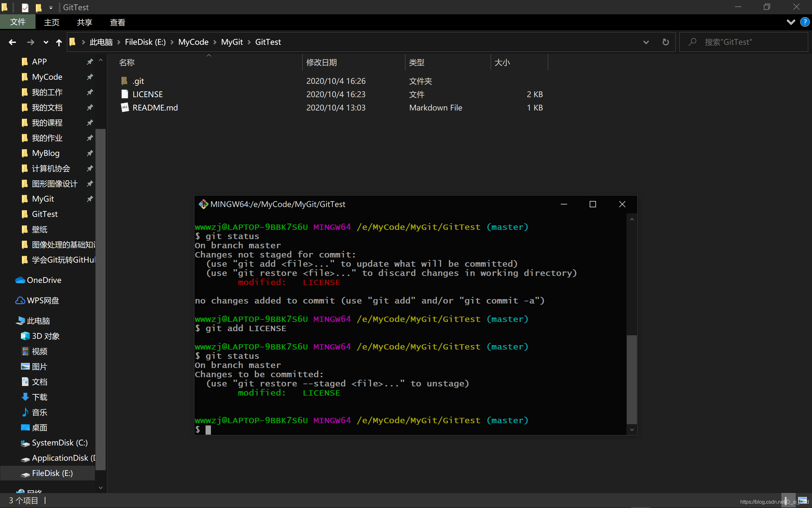Viewport: 812px width, 508px height.
Task: Open the 文档 library
Action: click(34, 382)
